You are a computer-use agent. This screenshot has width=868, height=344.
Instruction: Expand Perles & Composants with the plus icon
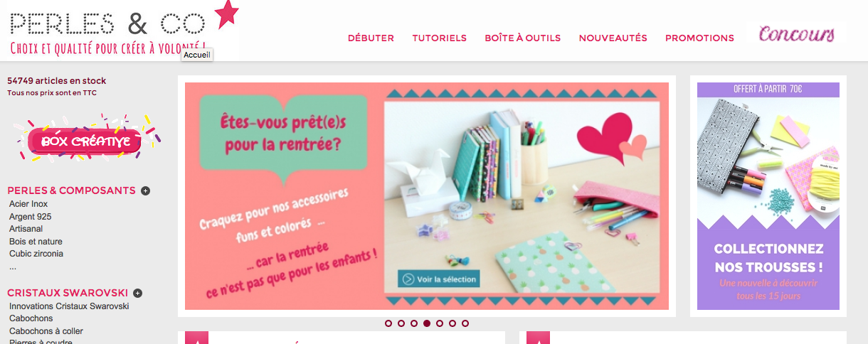[145, 190]
